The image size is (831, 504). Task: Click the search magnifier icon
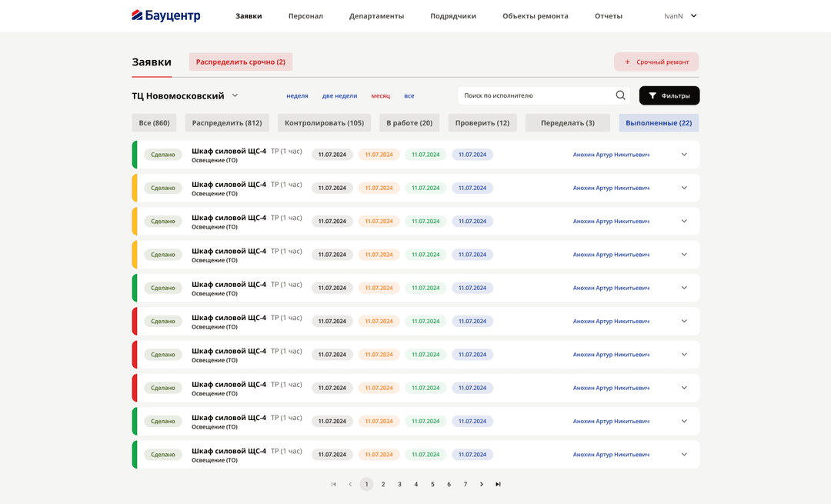(620, 95)
